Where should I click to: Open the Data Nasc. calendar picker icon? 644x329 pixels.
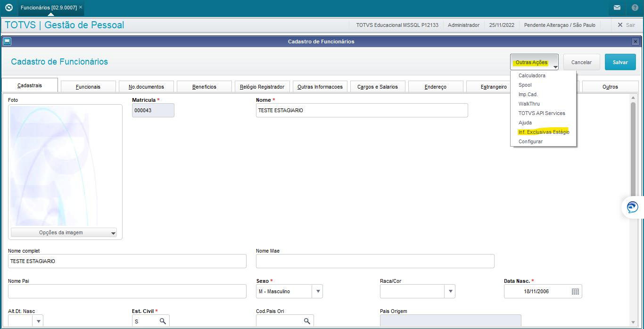(575, 291)
